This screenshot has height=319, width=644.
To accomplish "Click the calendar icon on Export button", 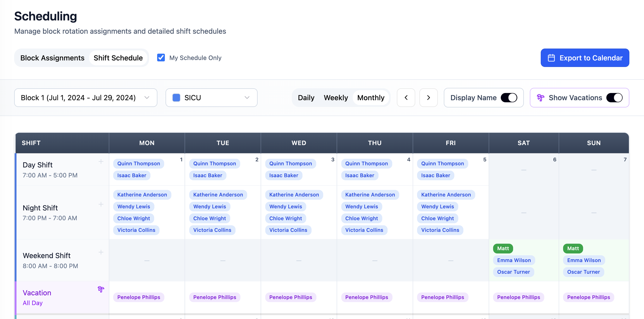I will pyautogui.click(x=551, y=58).
